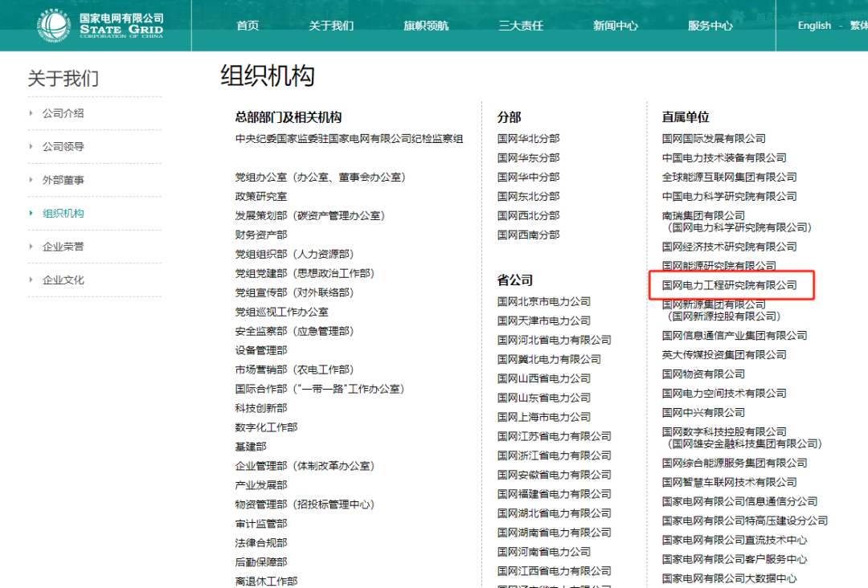Open 国网北京市电力公司 link

(543, 301)
